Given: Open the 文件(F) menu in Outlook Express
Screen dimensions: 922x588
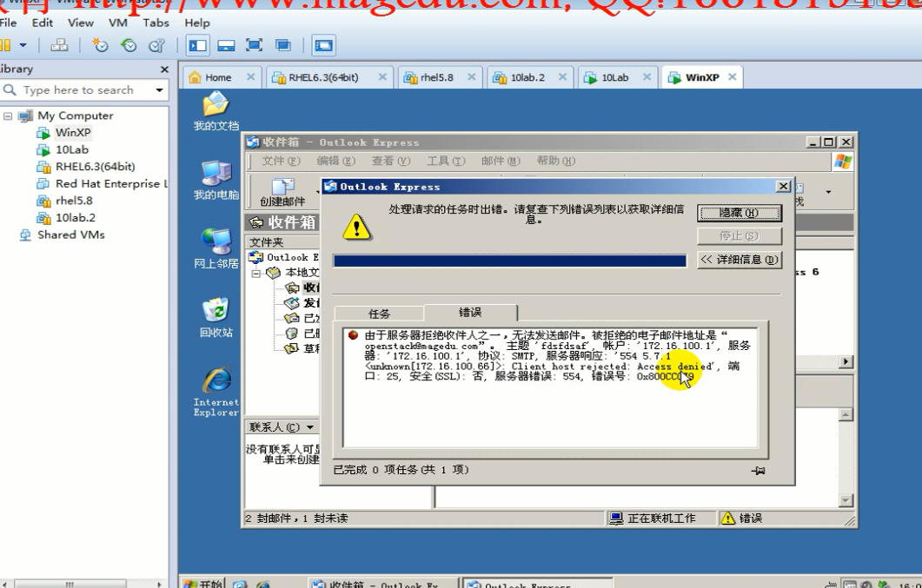Looking at the screenshot, I should [x=281, y=161].
